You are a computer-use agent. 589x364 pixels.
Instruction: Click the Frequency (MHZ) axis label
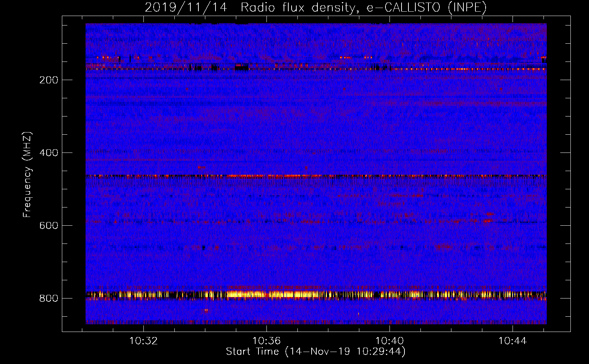coord(27,175)
